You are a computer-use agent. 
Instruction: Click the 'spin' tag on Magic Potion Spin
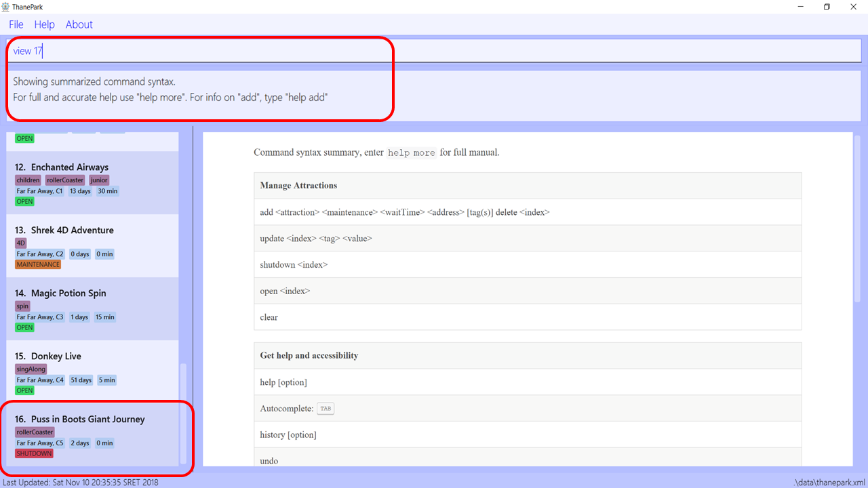23,306
